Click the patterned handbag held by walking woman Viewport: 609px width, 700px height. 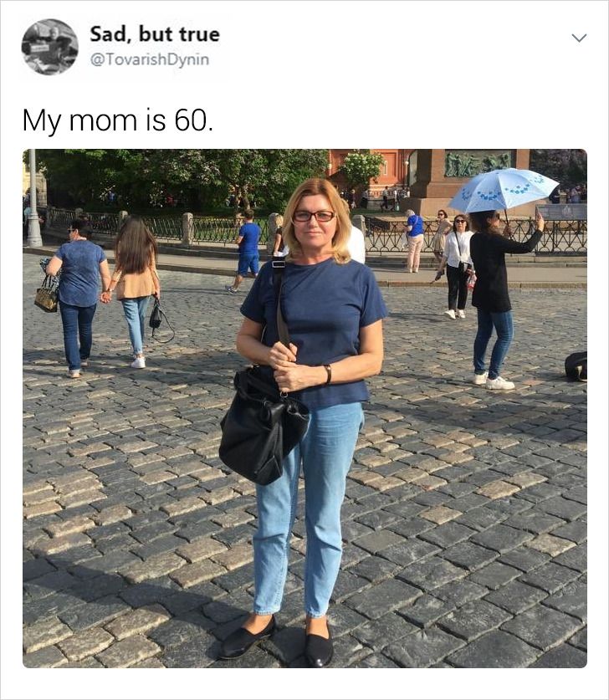pos(48,295)
